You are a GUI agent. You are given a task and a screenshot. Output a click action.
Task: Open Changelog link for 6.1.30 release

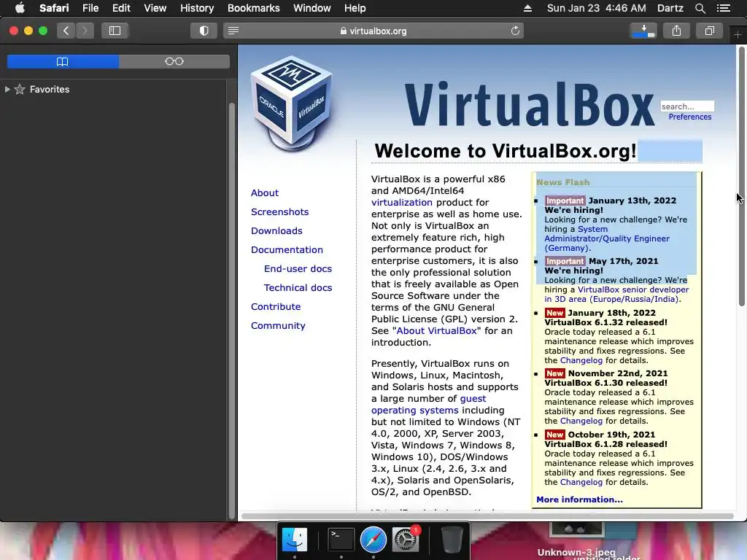coord(581,421)
